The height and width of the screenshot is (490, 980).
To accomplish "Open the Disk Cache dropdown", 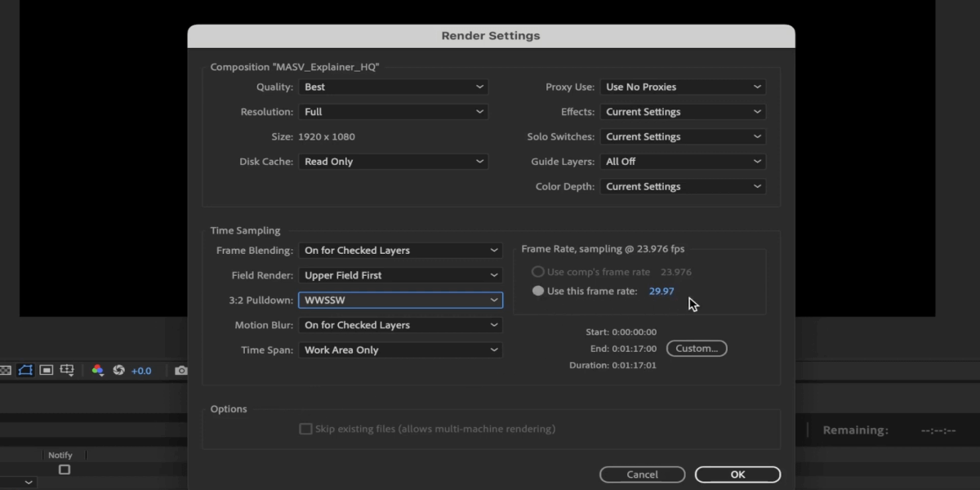I will click(394, 162).
